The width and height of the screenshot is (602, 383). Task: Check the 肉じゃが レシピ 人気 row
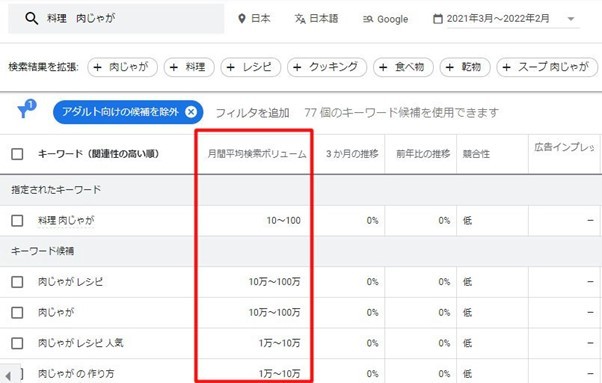pyautogui.click(x=17, y=343)
